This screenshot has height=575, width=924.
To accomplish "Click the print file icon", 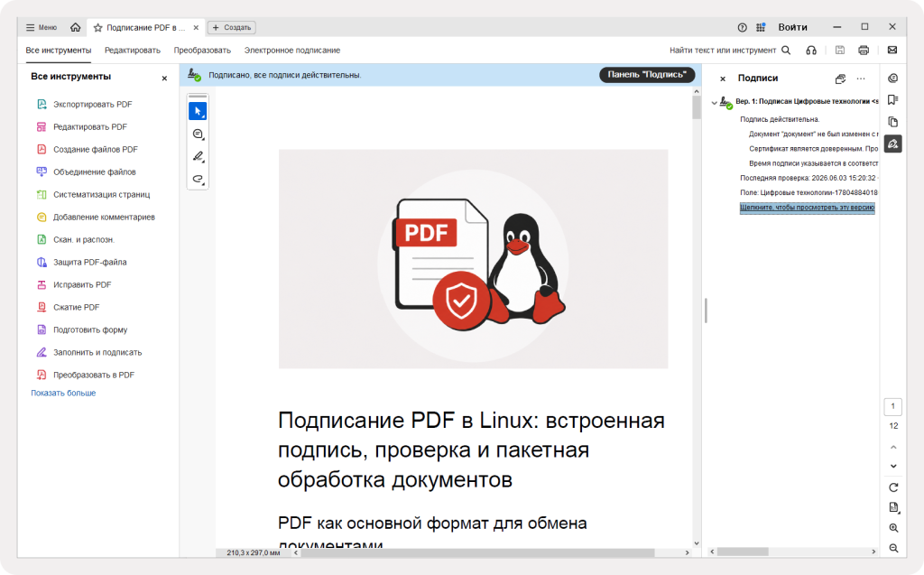I will tap(864, 51).
